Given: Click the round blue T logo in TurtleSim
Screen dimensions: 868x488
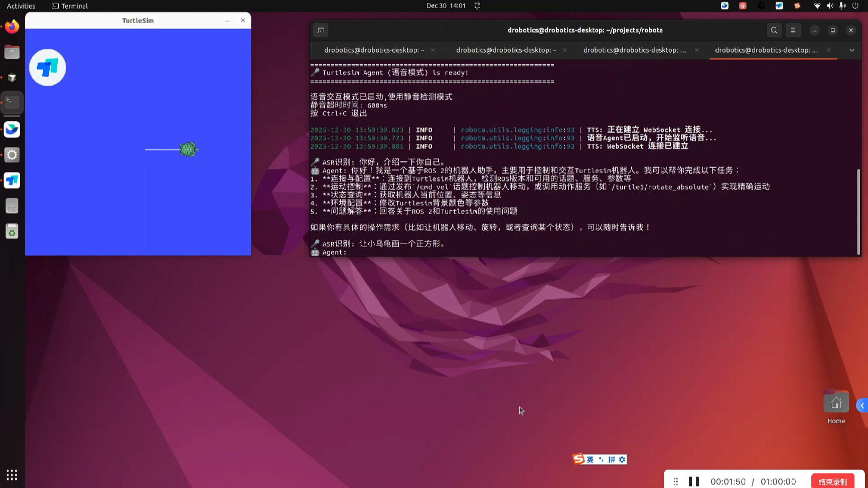Looking at the screenshot, I should click(x=48, y=68).
